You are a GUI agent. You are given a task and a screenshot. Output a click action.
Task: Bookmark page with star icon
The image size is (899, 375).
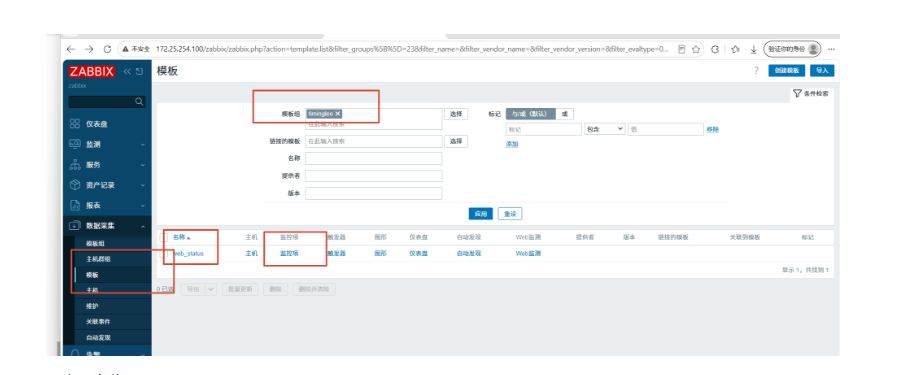696,49
